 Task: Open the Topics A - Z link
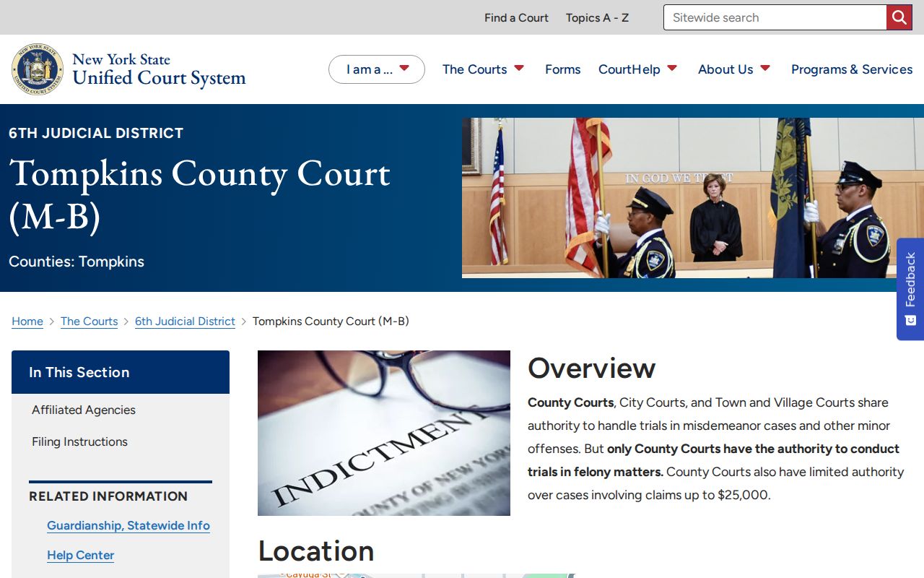point(597,17)
